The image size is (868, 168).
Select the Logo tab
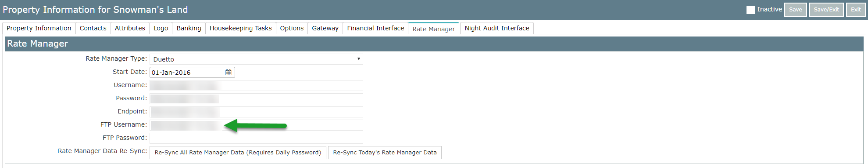pos(161,28)
